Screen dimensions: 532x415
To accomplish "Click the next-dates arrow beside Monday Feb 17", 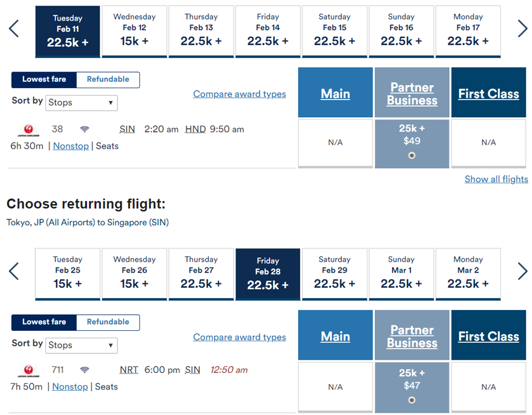I will pyautogui.click(x=523, y=28).
